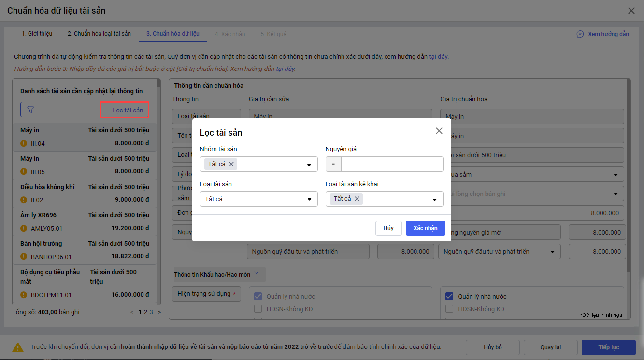644x360 pixels.
Task: Click the Nguyên giá input field
Action: click(x=391, y=164)
